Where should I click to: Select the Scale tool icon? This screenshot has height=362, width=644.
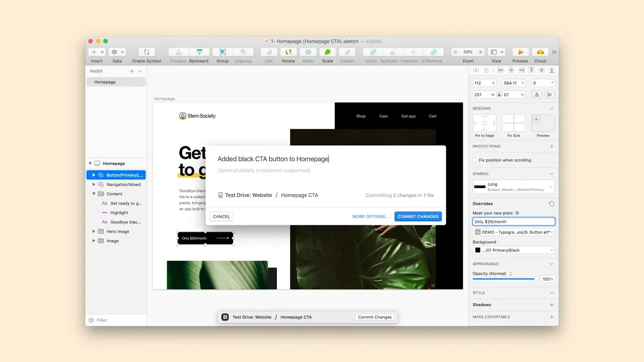(328, 52)
